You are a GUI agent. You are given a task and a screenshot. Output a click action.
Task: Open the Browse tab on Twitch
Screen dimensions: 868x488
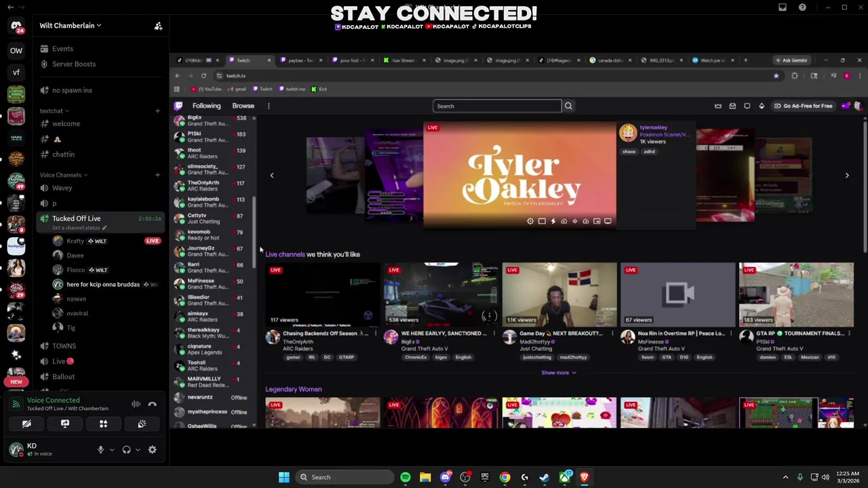click(243, 106)
